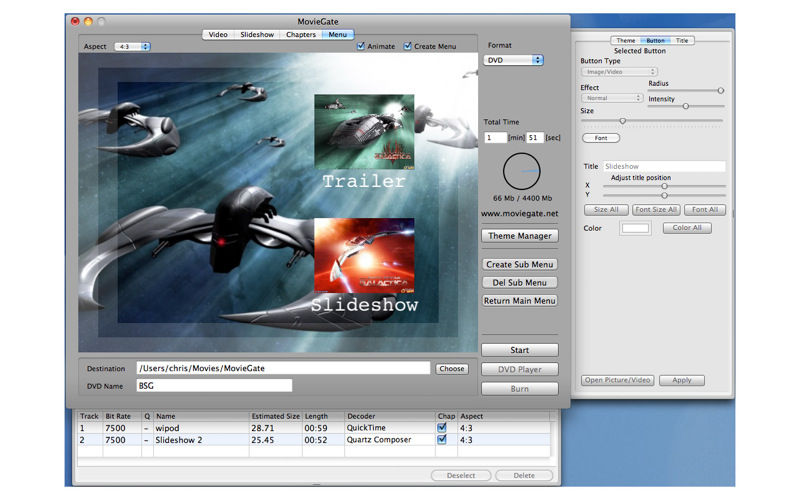Viewport: 800px width, 500px height.
Task: Open the Button Type Image/Video dropdown
Action: tap(619, 72)
